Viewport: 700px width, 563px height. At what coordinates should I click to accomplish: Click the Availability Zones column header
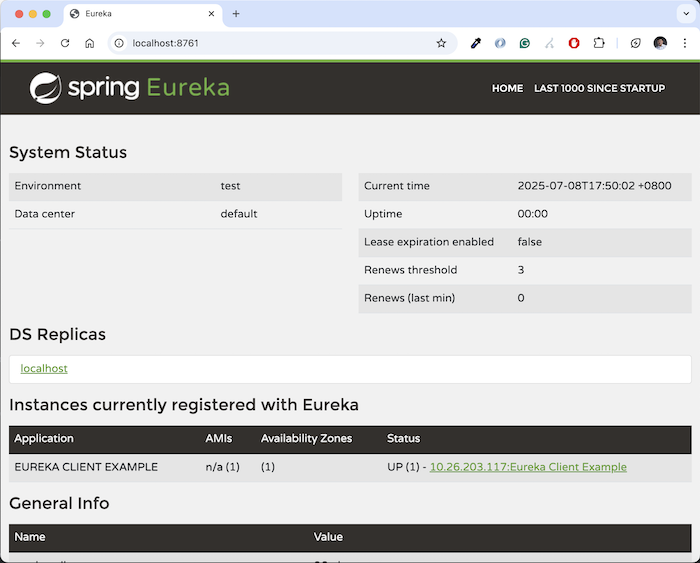coord(306,438)
